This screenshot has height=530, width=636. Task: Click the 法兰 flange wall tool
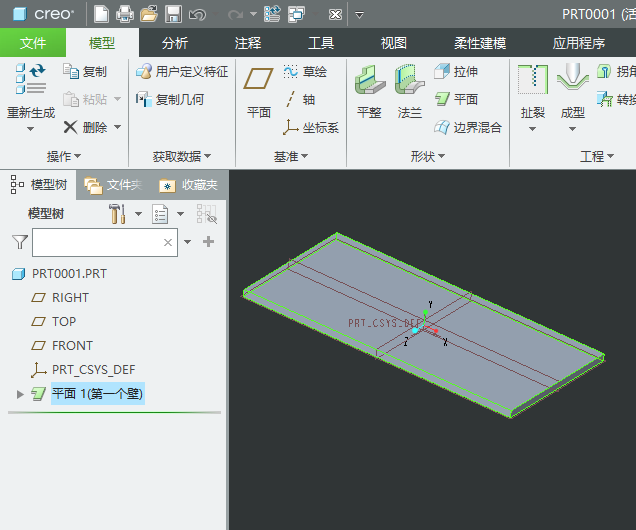click(x=410, y=92)
